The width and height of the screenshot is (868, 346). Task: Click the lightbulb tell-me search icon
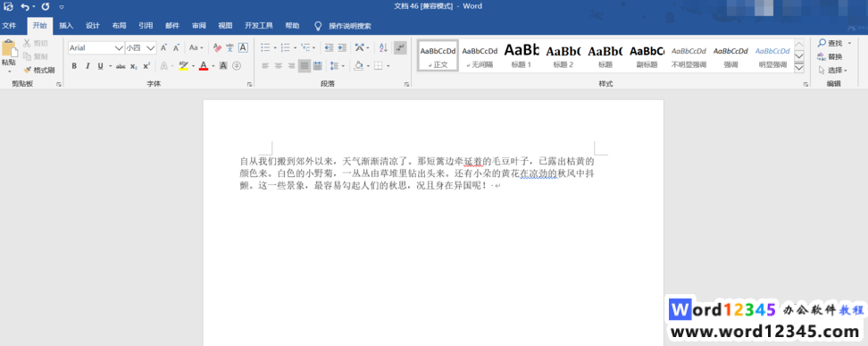318,26
